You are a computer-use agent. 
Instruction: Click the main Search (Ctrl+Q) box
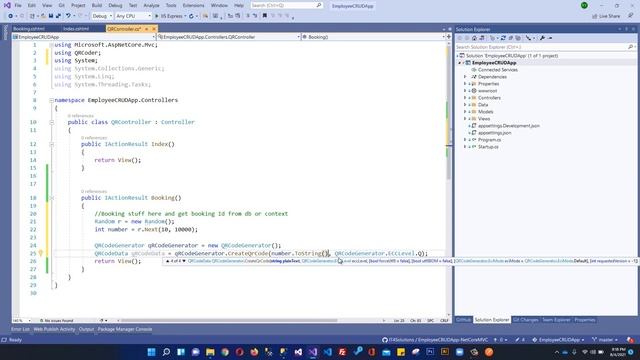(x=287, y=5)
